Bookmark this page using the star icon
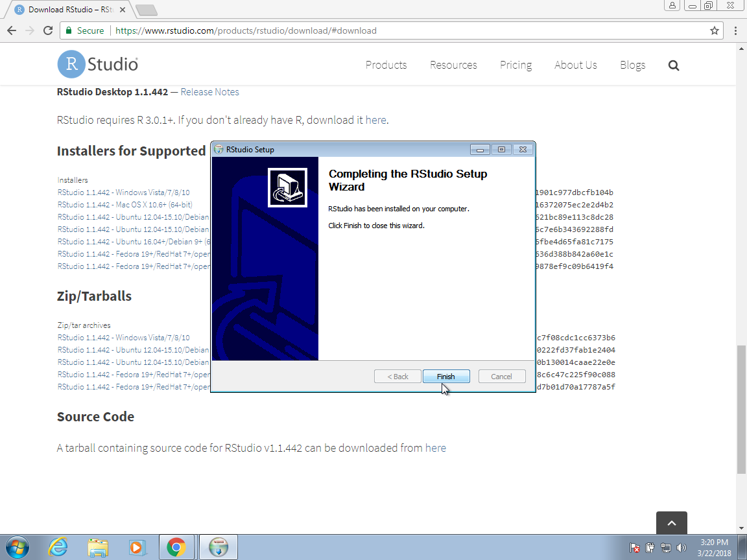Image resolution: width=747 pixels, height=560 pixels. coord(714,30)
